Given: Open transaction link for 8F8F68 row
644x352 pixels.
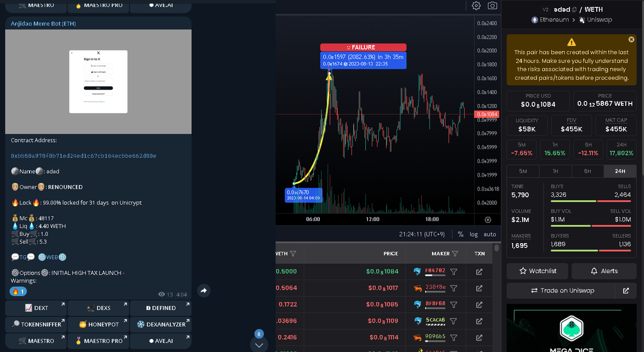Looking at the screenshot, I should click(x=479, y=305).
